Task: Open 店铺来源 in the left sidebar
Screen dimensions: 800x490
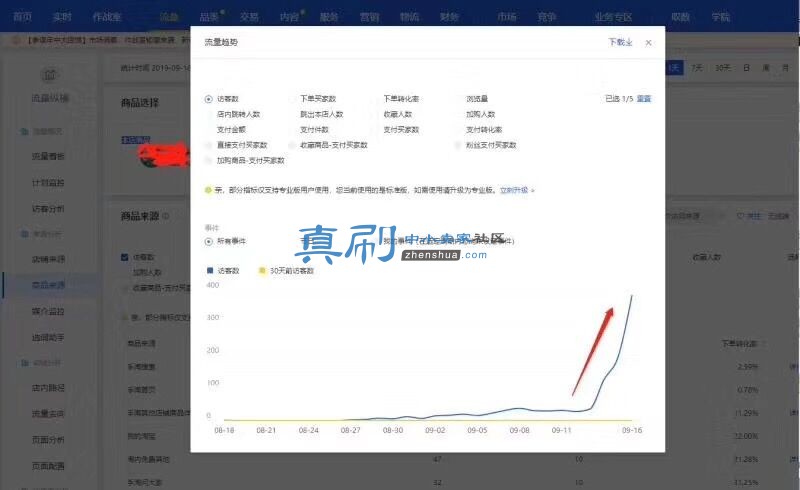Action: click(48, 259)
